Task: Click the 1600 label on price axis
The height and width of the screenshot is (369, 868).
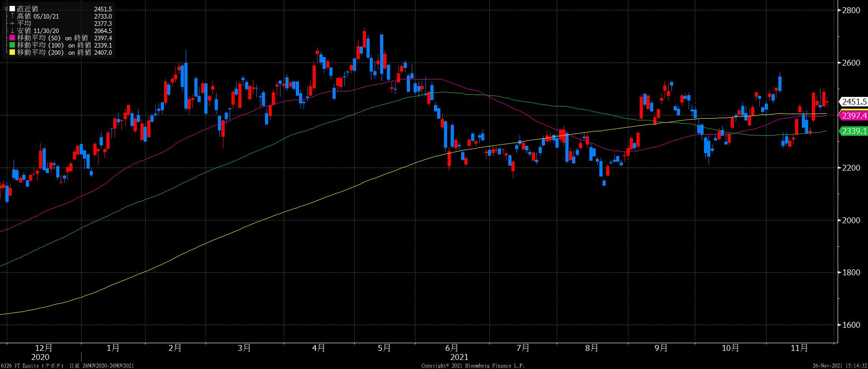Action: click(850, 325)
